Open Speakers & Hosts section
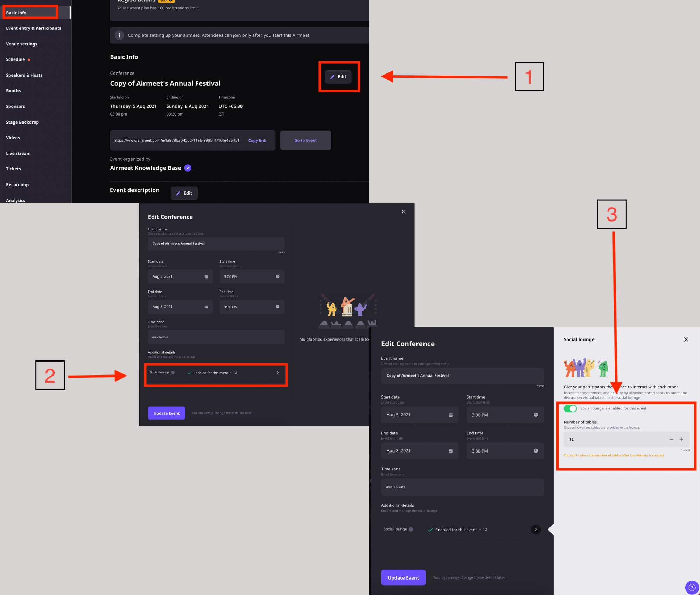700x595 pixels. tap(24, 75)
